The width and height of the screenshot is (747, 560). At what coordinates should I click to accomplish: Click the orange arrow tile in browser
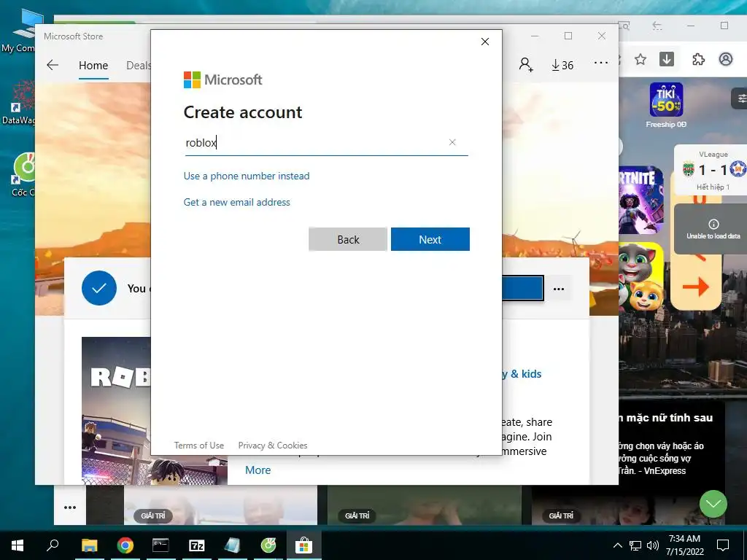(x=695, y=287)
